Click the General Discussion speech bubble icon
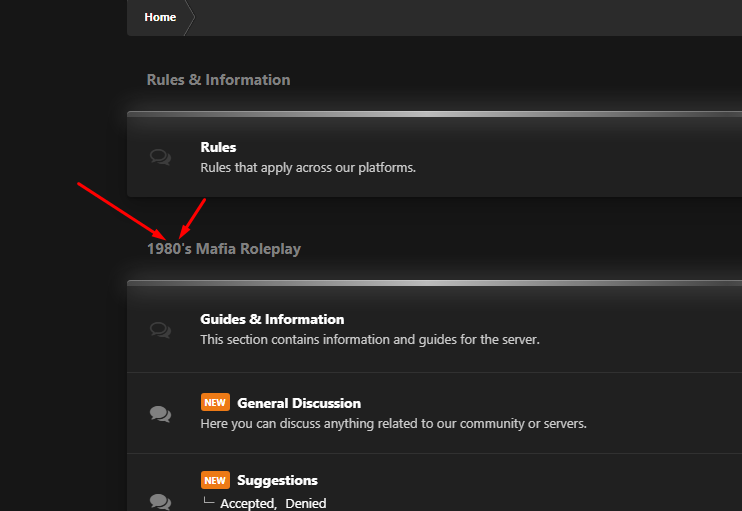 [x=160, y=413]
